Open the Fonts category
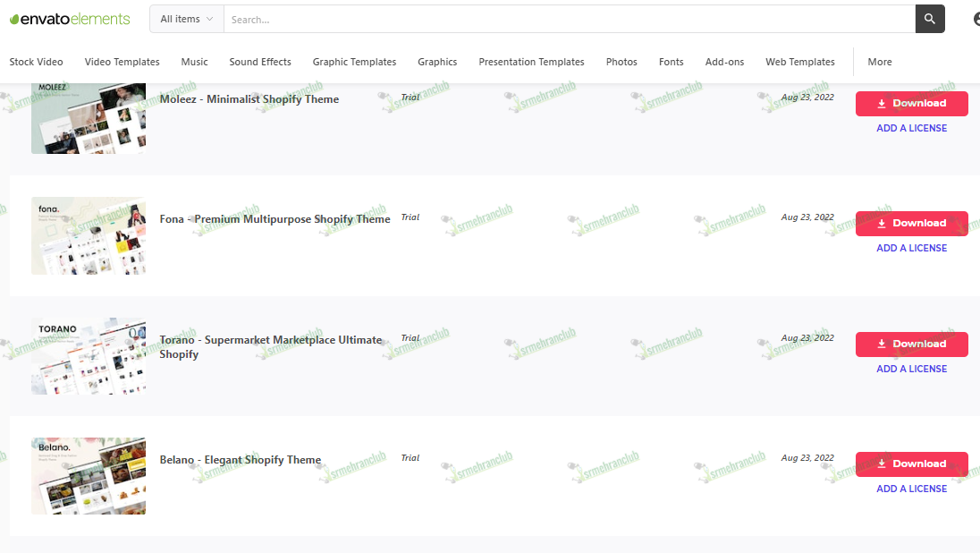 pos(672,62)
